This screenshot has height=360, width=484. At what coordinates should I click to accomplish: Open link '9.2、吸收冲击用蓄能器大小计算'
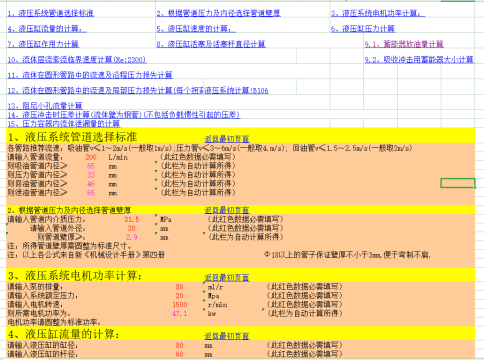419,60
